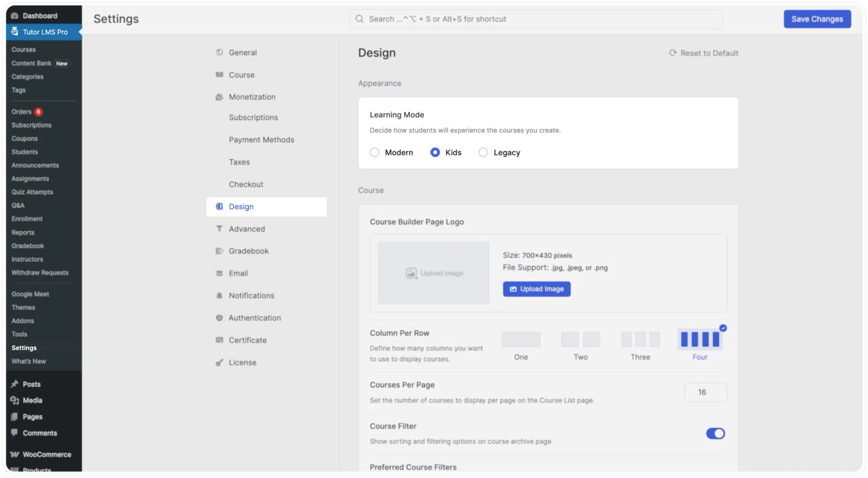
Task: Select the Modern learning mode radio
Action: pyautogui.click(x=374, y=152)
